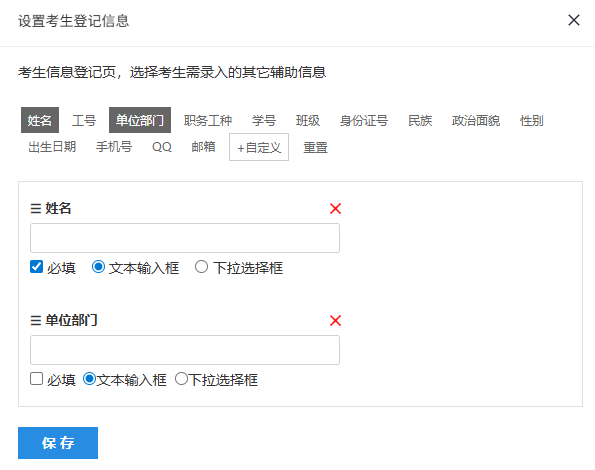Add the 学号 field tag
The height and width of the screenshot is (470, 595).
tap(264, 121)
